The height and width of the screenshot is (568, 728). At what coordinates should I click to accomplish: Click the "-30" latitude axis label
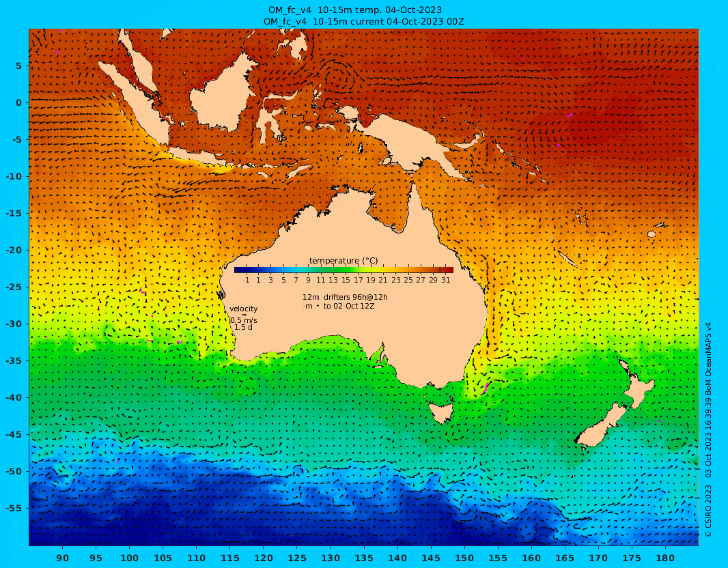pos(14,324)
